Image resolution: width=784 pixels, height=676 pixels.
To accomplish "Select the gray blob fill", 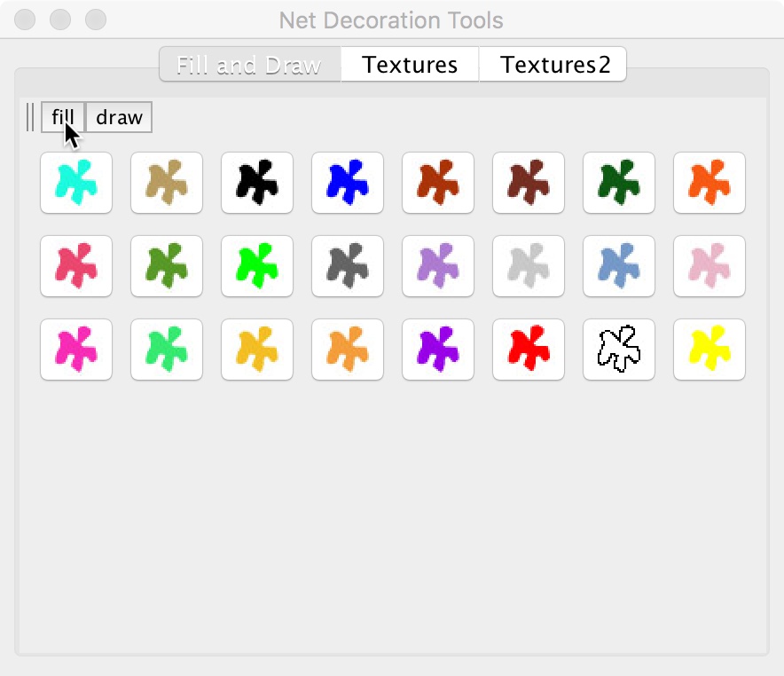I will tap(348, 266).
